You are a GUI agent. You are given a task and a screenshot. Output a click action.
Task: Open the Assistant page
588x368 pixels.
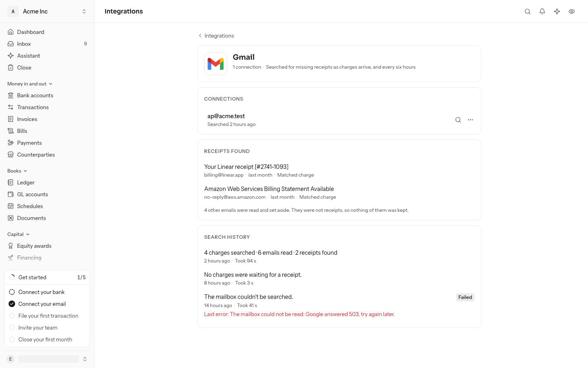tap(47, 56)
